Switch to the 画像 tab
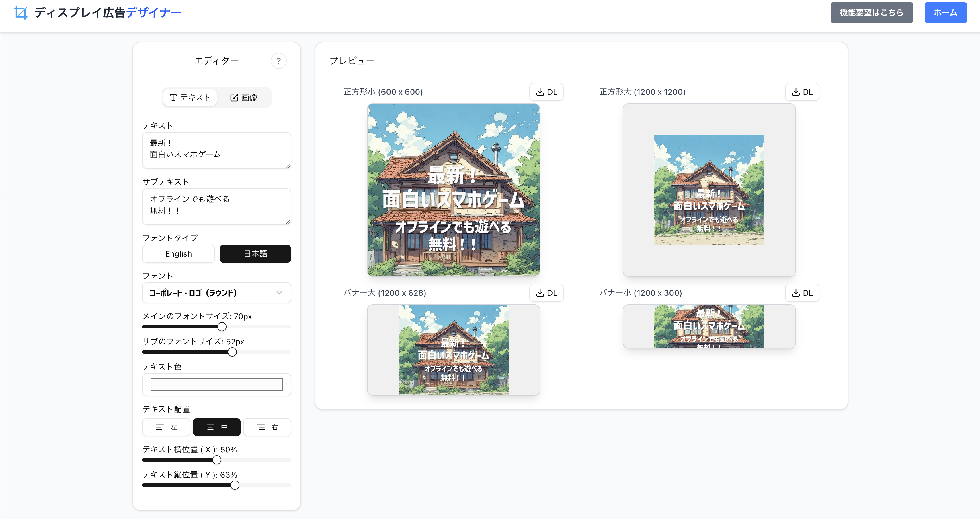The width and height of the screenshot is (980, 519). (244, 98)
